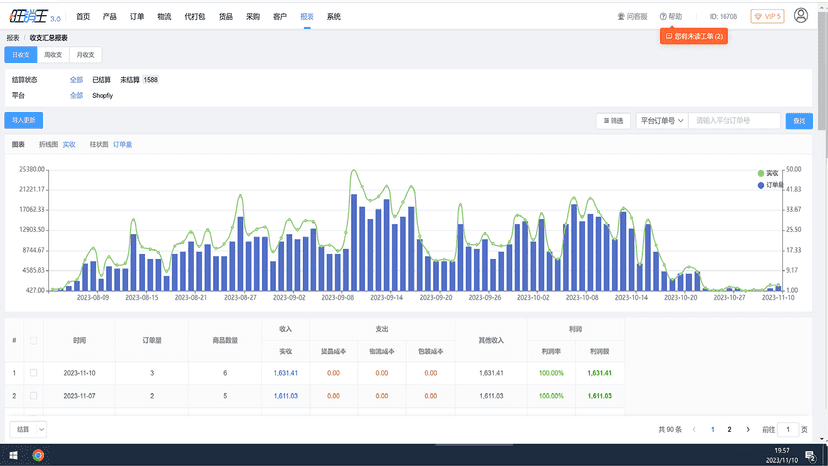Click the VIP 5 diamond badge
Viewport: 828px width, 466px height.
point(767,16)
